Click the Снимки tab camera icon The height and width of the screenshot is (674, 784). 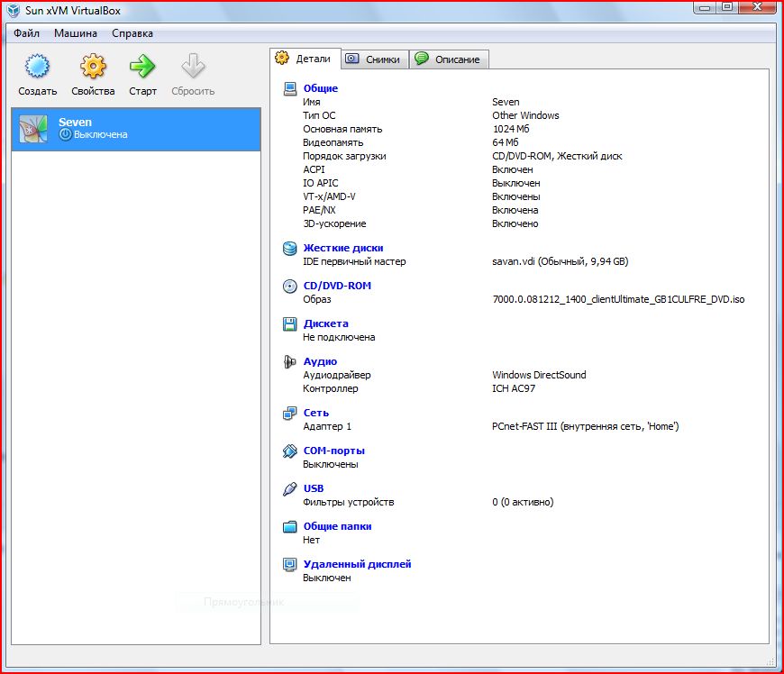tap(352, 59)
